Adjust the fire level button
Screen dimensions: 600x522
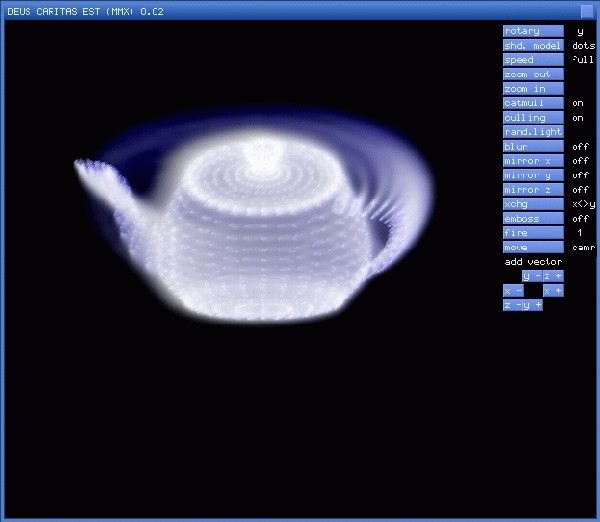coord(532,233)
